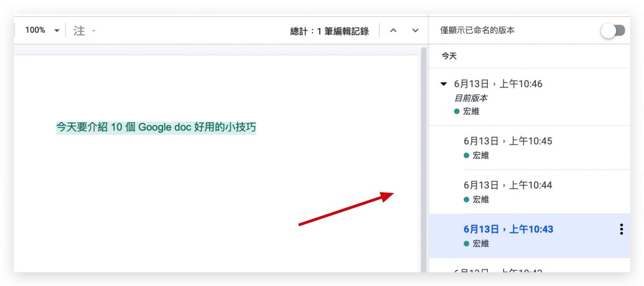Click the 目前版本 label
This screenshot has height=286, width=644.
click(x=471, y=98)
